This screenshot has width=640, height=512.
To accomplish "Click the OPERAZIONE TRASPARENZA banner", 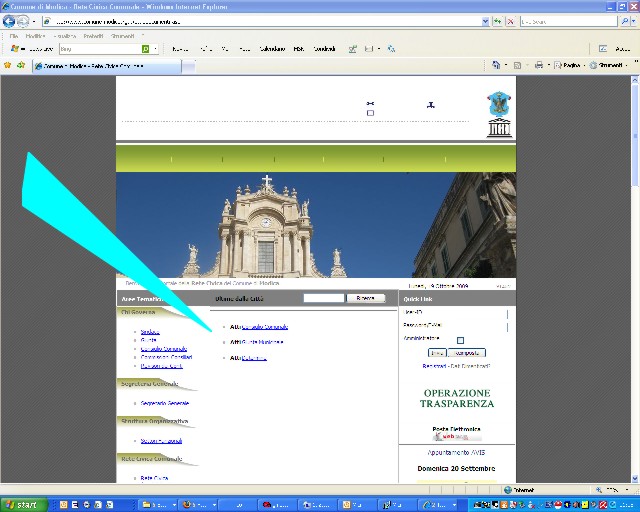I will (457, 398).
